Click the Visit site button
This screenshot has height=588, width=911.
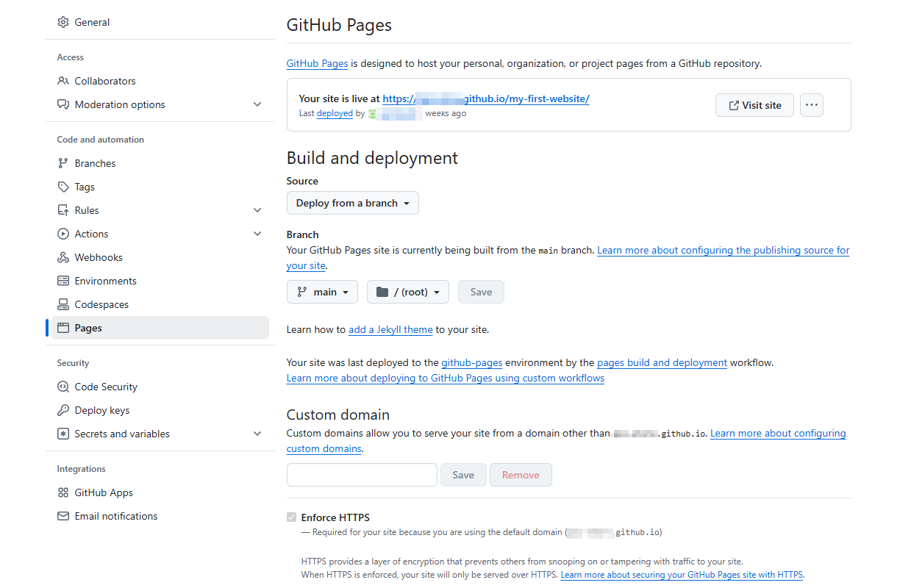(x=754, y=104)
